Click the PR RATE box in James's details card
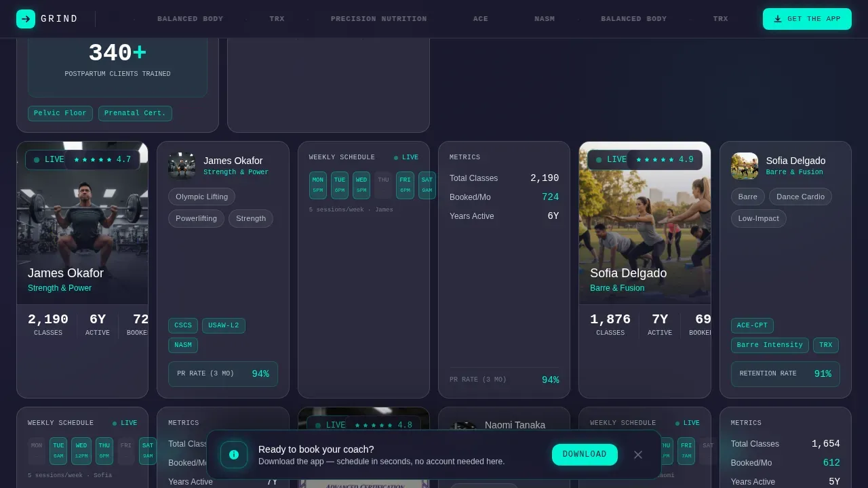 coord(223,373)
